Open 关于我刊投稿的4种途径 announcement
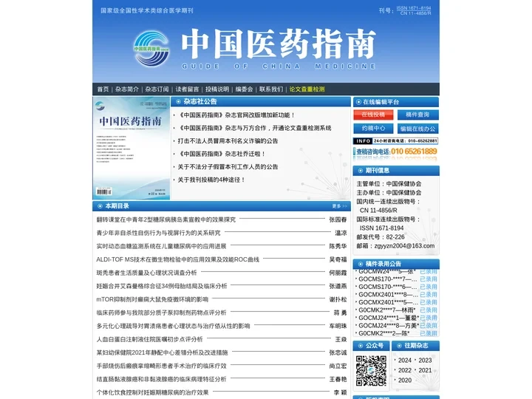 pos(211,180)
